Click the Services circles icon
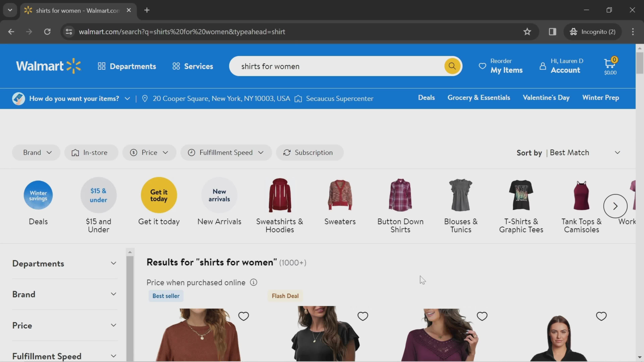Viewport: 644px width, 362px height. (x=176, y=66)
